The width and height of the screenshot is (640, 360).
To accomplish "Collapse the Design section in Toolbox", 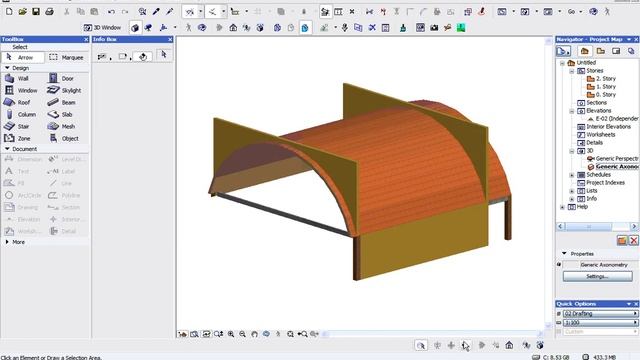I will (x=7, y=68).
